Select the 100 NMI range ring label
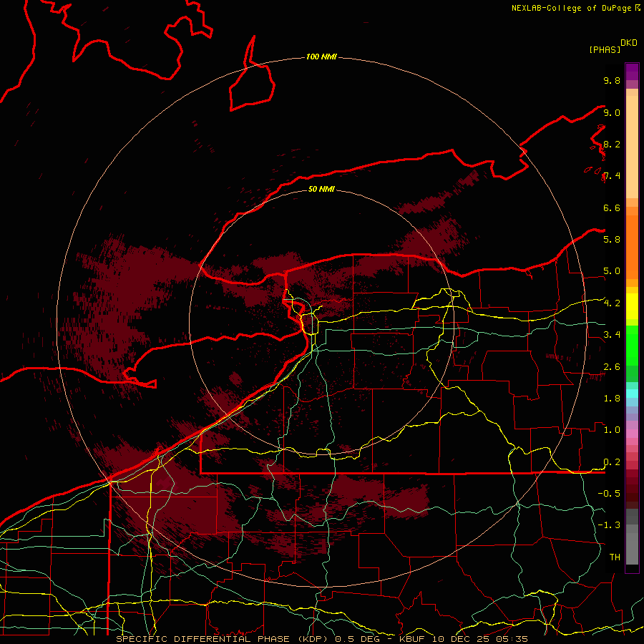This screenshot has width=644, height=644. click(x=321, y=57)
